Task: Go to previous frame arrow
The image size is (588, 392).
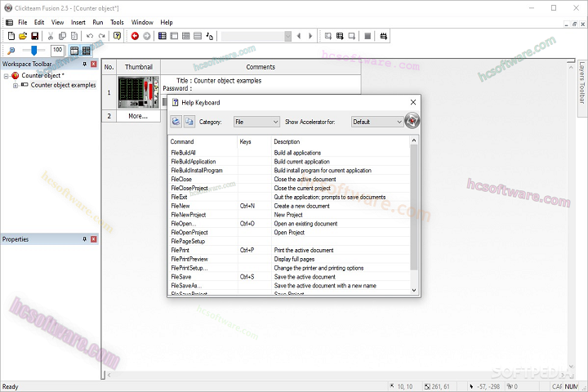Action: [299, 36]
